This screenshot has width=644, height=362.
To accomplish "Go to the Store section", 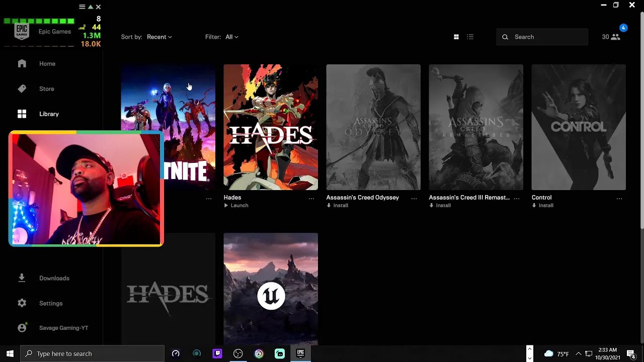I will 46,89.
